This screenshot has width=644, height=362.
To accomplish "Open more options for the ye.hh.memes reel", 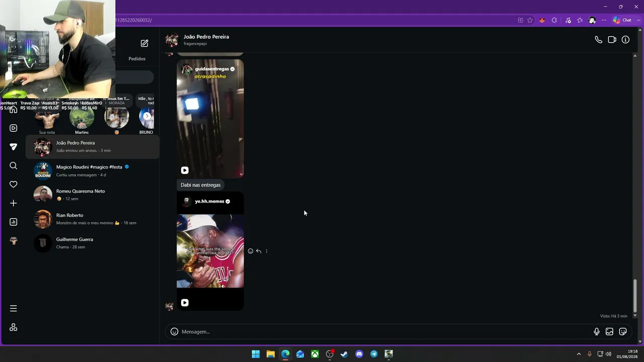I will pyautogui.click(x=267, y=251).
